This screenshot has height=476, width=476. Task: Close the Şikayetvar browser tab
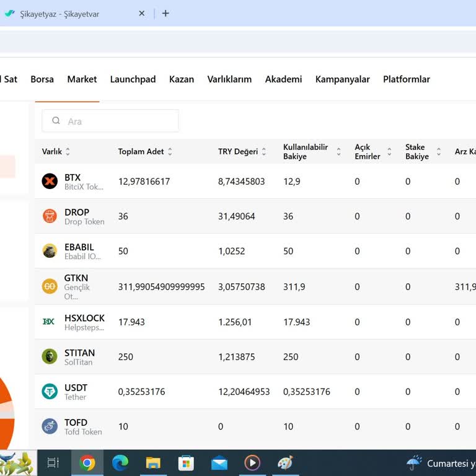click(x=141, y=14)
